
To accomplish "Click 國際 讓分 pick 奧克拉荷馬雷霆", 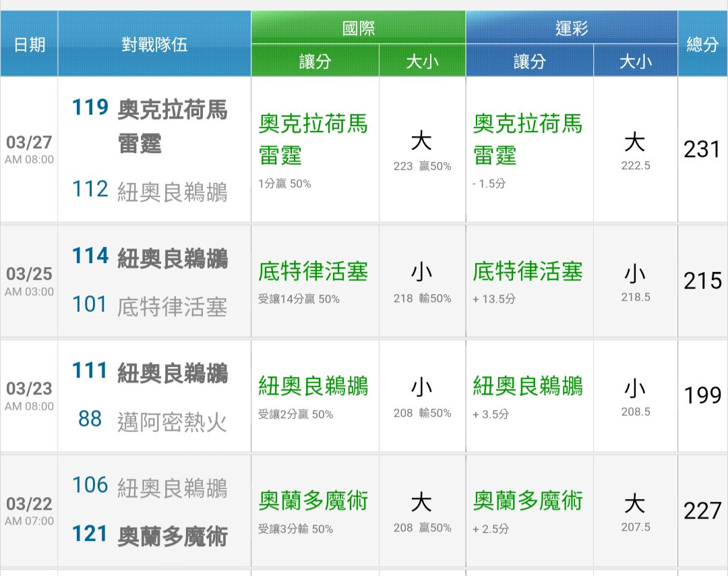I will pos(313,140).
